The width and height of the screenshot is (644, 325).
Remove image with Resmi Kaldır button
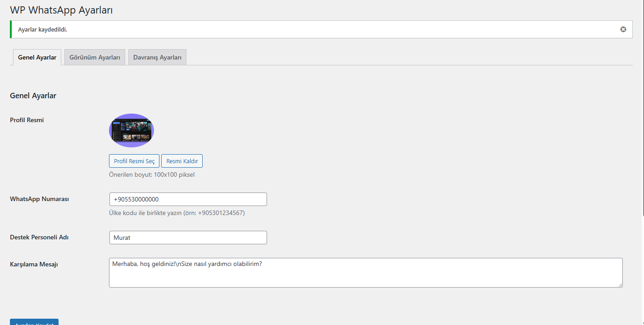tap(182, 161)
